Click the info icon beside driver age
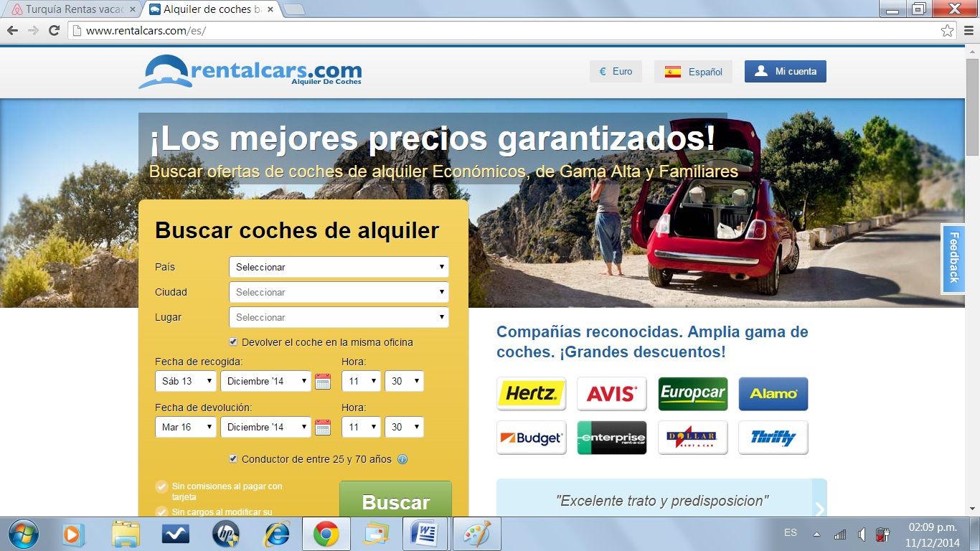The height and width of the screenshot is (551, 980). click(x=402, y=459)
